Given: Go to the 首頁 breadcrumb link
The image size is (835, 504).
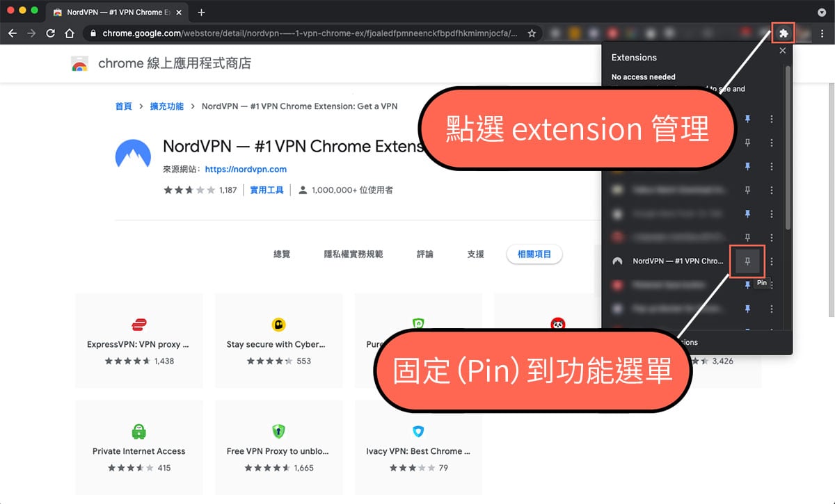Looking at the screenshot, I should click(x=123, y=106).
